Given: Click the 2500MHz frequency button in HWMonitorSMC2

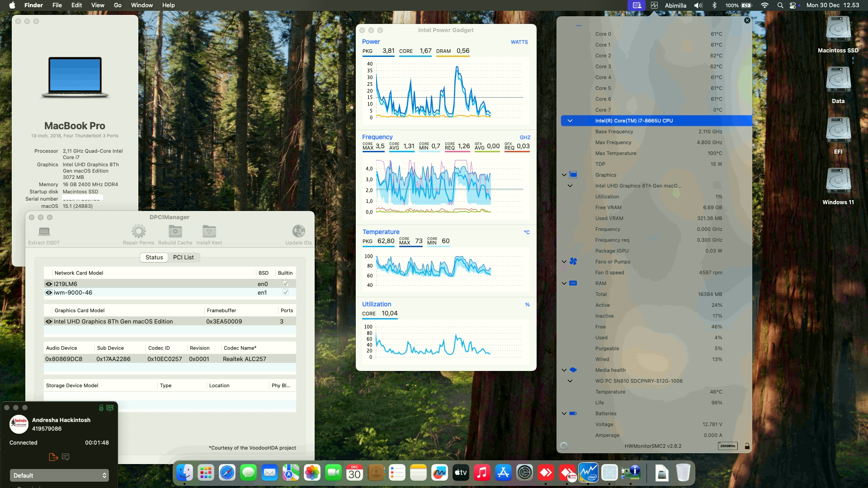Looking at the screenshot, I should [728, 446].
